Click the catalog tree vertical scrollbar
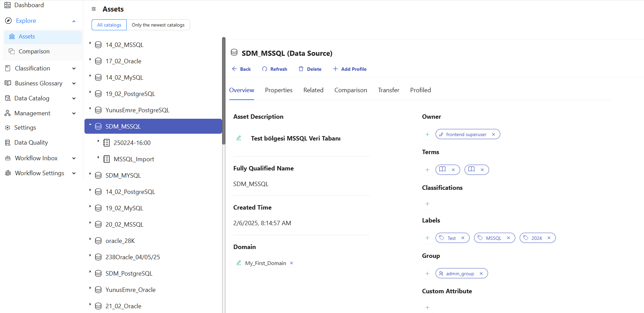Viewport: 644px width, 313px height. point(224,91)
